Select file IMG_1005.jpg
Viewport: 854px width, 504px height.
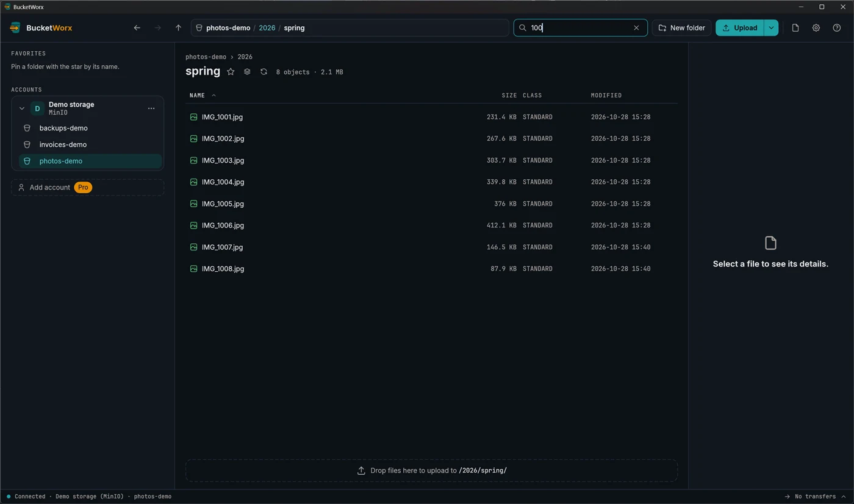click(x=431, y=204)
